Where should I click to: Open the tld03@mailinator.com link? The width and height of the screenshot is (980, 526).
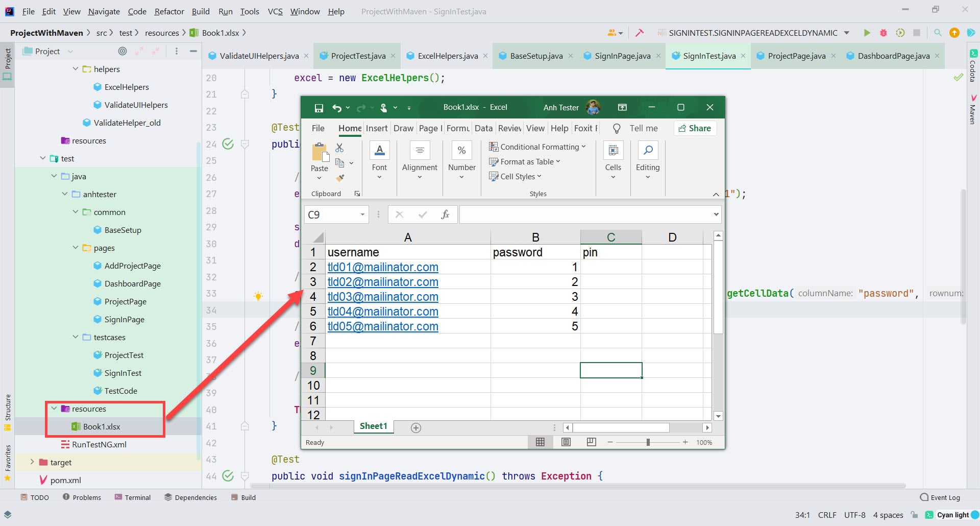tap(383, 297)
